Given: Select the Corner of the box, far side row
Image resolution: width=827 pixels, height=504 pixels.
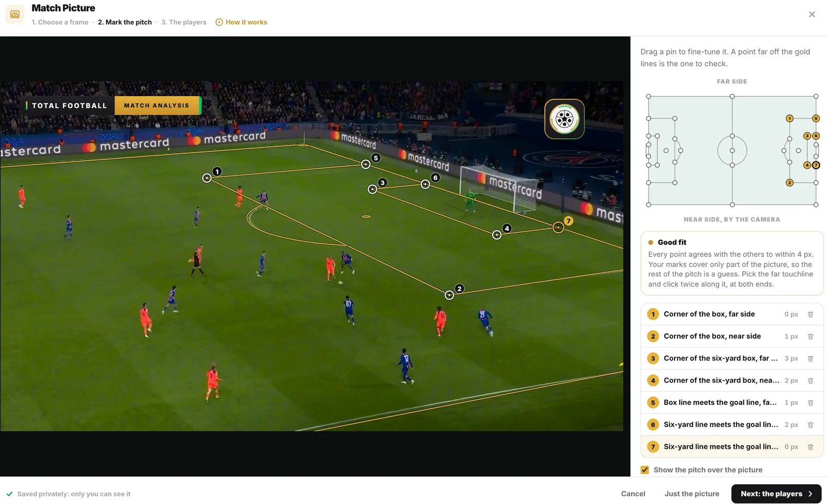Looking at the screenshot, I should click(x=732, y=314).
